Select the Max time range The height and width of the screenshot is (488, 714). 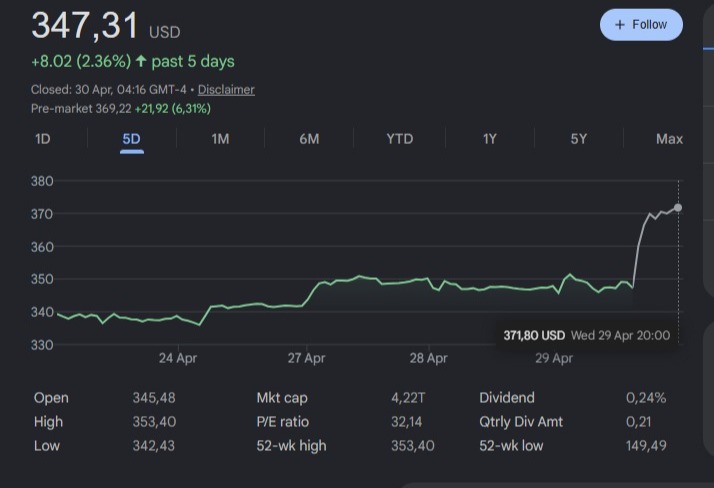[669, 139]
